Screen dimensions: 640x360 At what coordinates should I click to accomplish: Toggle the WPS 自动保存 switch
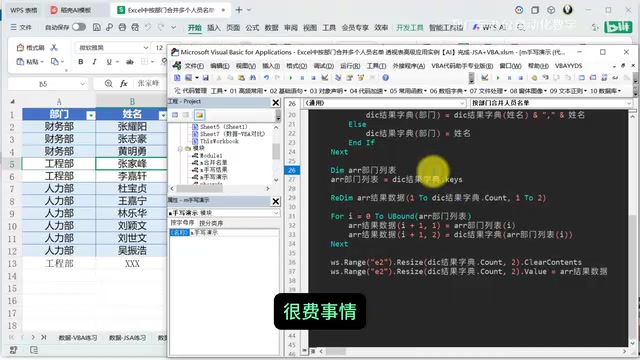(x=79, y=27)
